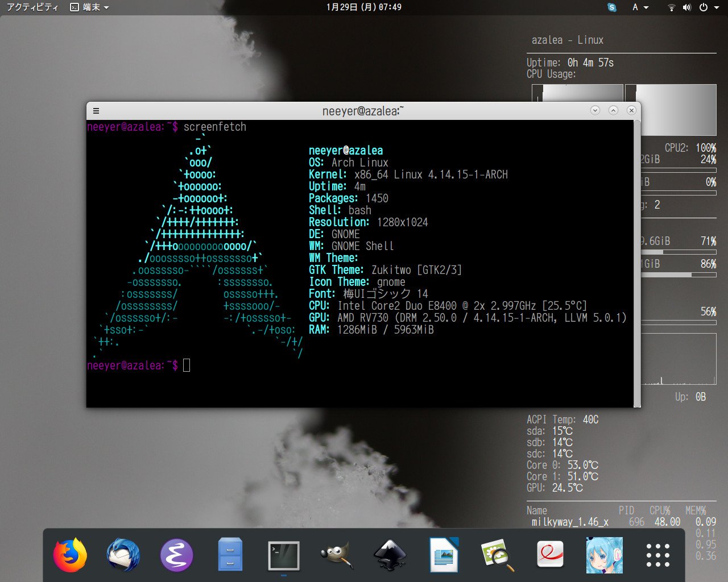The width and height of the screenshot is (728, 582).
Task: Click the Skype tray icon
Action: coord(612,7)
